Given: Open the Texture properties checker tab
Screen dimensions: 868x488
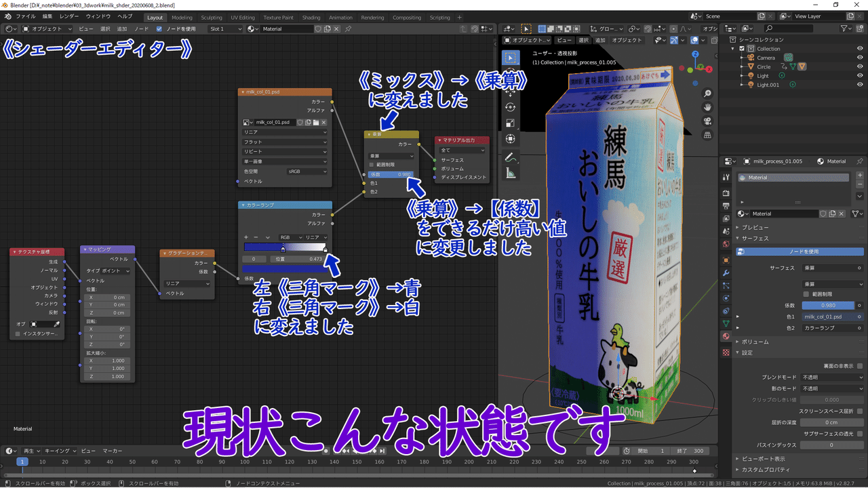Looking at the screenshot, I should click(726, 352).
